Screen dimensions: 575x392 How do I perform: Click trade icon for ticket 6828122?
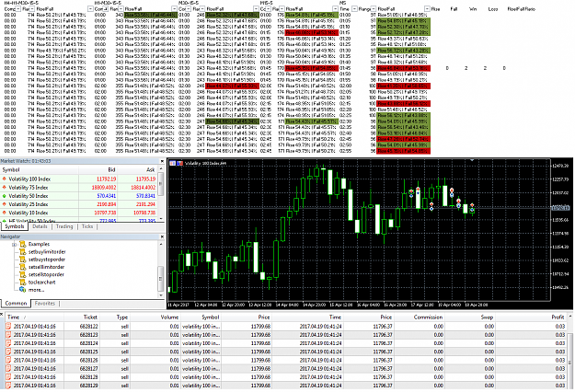tap(8, 327)
